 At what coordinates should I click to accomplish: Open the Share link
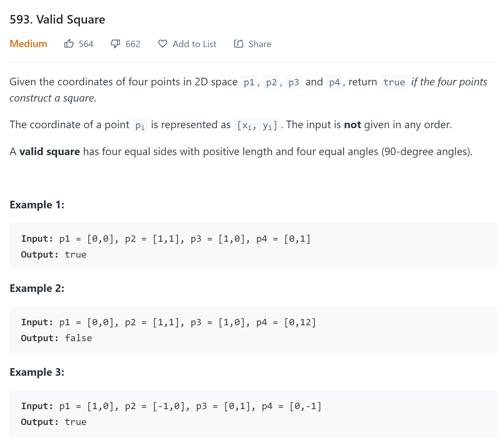pos(260,44)
